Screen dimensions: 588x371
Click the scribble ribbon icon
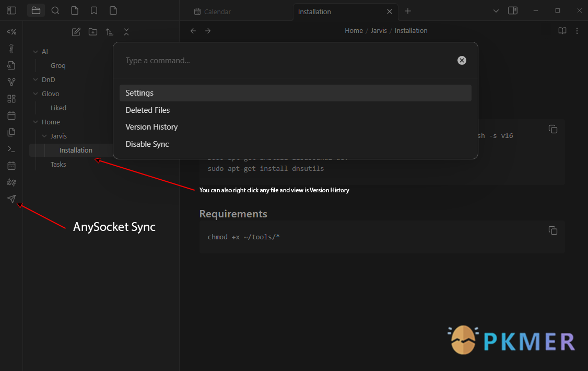coord(11,182)
